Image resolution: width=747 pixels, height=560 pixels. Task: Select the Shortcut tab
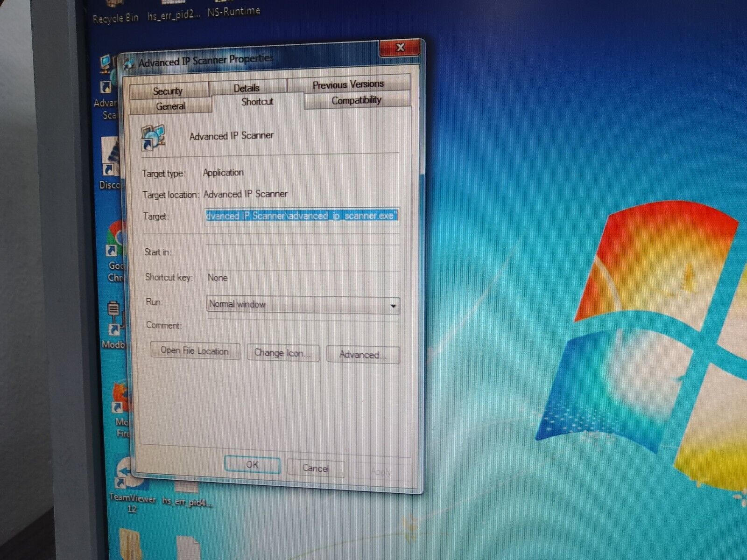pyautogui.click(x=257, y=101)
